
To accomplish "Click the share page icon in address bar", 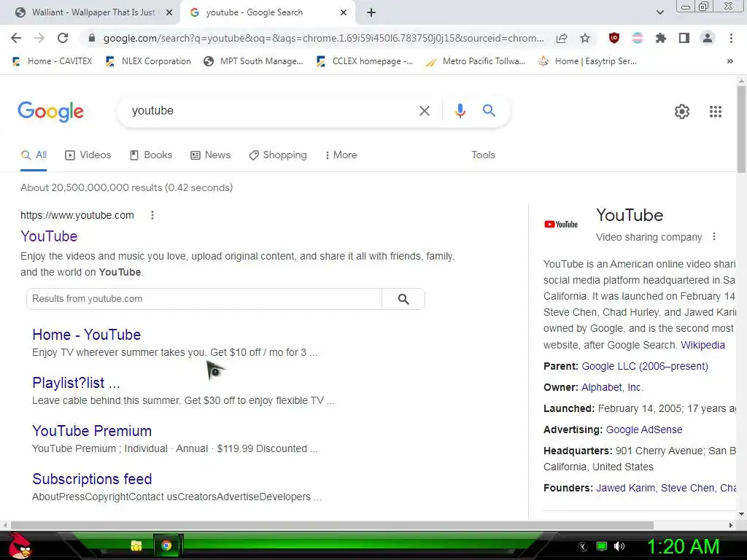I will coord(562,38).
